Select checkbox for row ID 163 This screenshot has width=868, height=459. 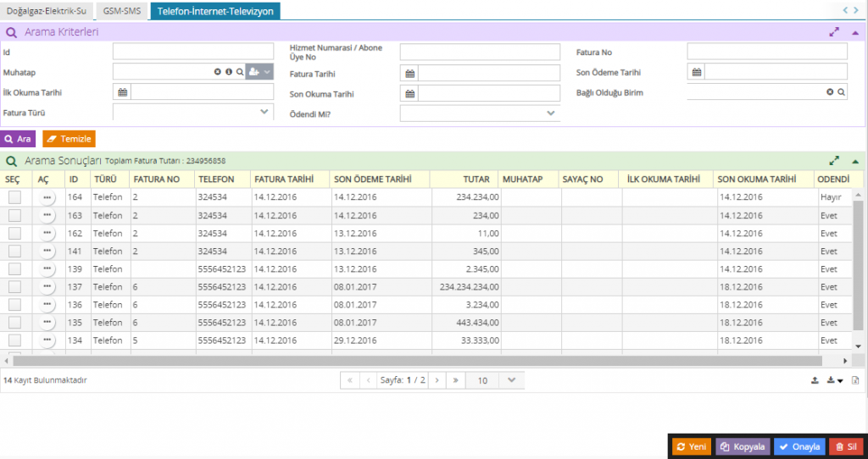(x=14, y=215)
